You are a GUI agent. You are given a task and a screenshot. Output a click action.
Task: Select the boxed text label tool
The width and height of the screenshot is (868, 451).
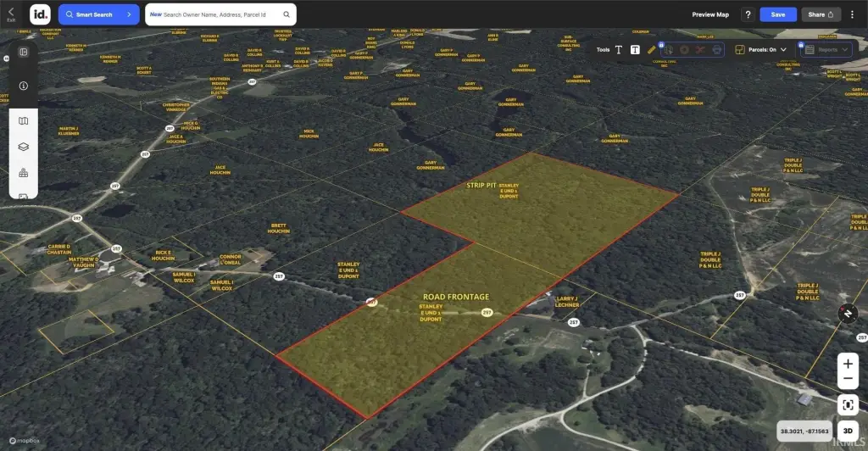pos(634,50)
